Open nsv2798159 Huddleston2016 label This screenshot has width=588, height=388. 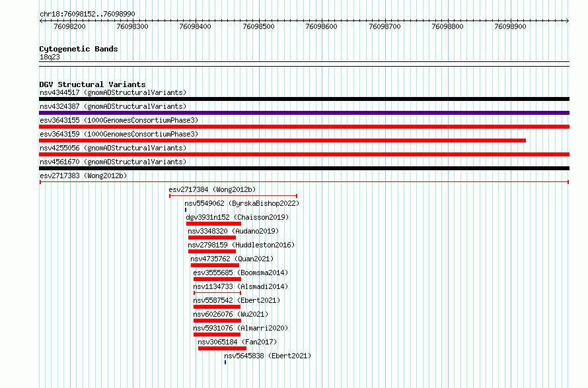click(x=241, y=245)
